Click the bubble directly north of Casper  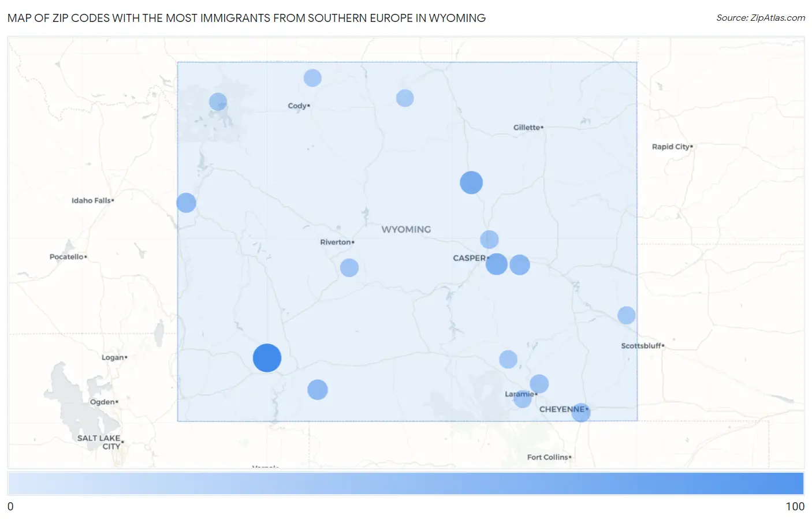(489, 240)
